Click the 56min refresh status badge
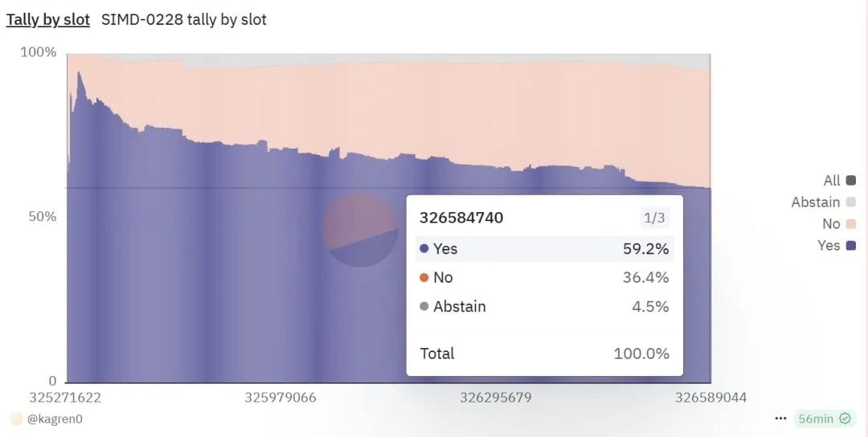This screenshot has height=437, width=868. 824,419
